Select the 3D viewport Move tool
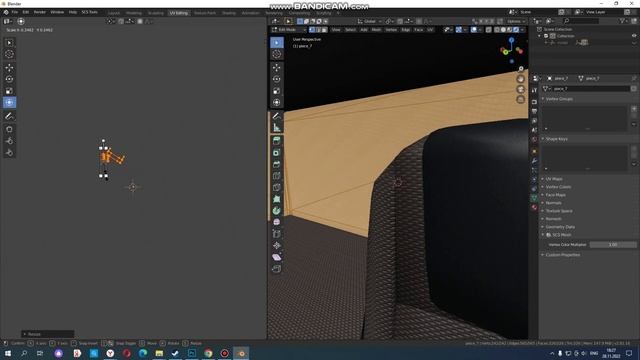 pos(277,68)
